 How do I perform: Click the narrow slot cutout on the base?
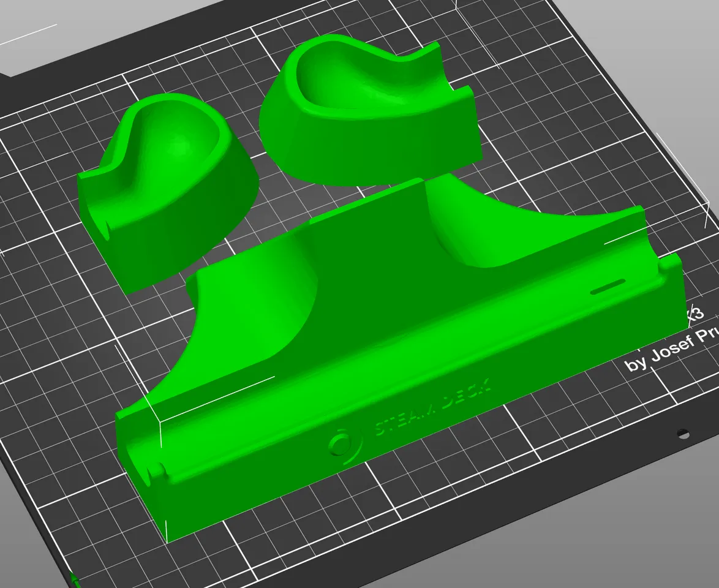coord(608,287)
